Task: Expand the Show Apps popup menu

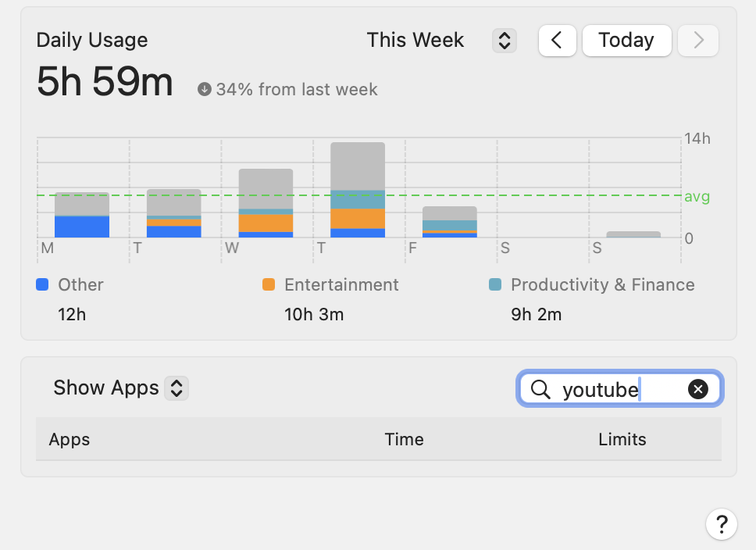Action: (120, 387)
